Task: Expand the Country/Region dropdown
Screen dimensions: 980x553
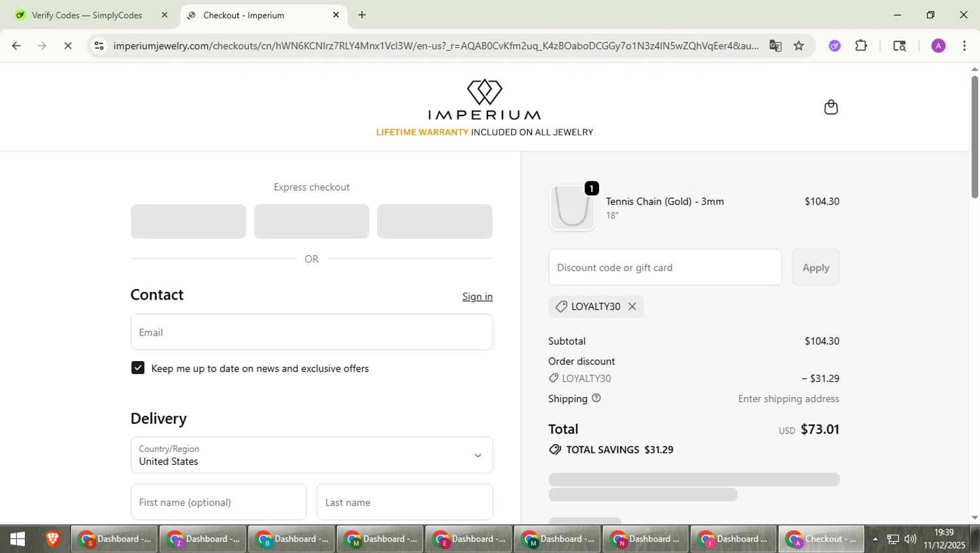Action: point(312,455)
